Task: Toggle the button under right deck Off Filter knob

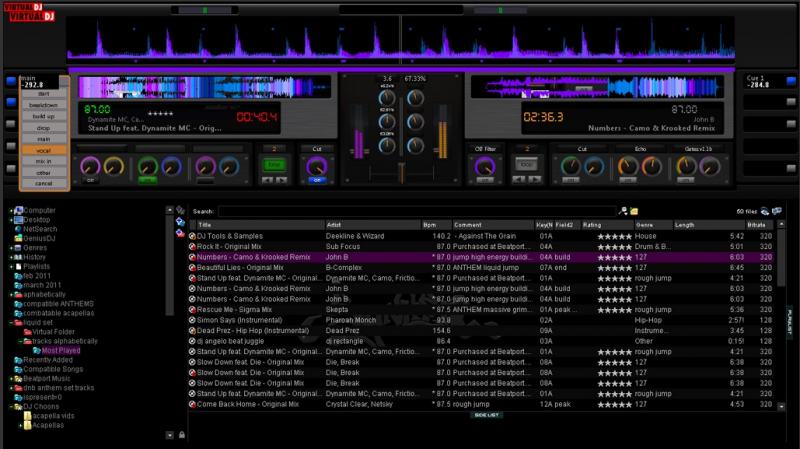Action: (485, 180)
